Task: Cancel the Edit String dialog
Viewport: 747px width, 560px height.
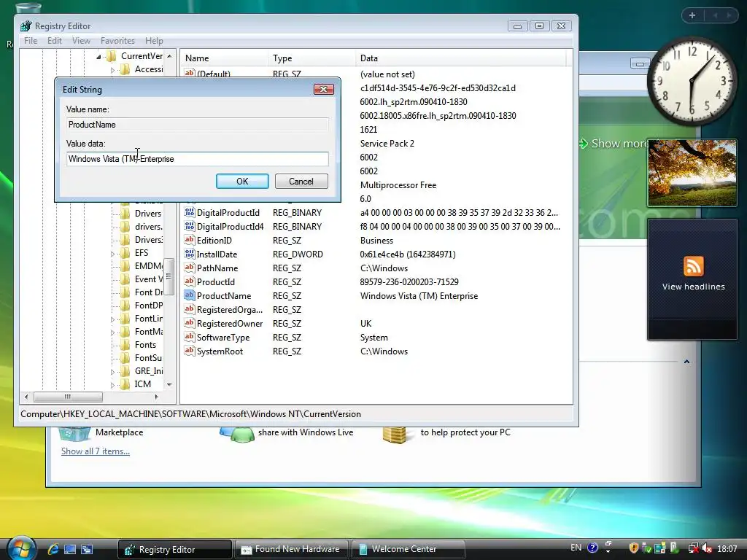Action: 301,182
